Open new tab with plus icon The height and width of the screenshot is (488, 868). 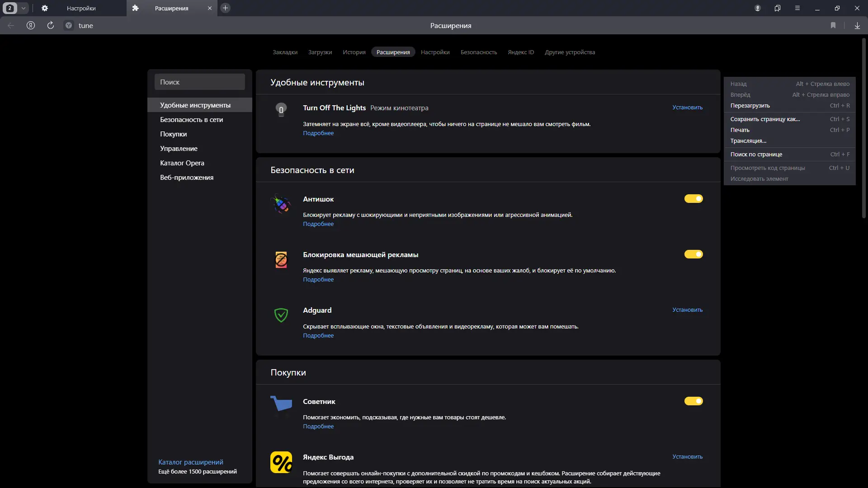coord(225,8)
